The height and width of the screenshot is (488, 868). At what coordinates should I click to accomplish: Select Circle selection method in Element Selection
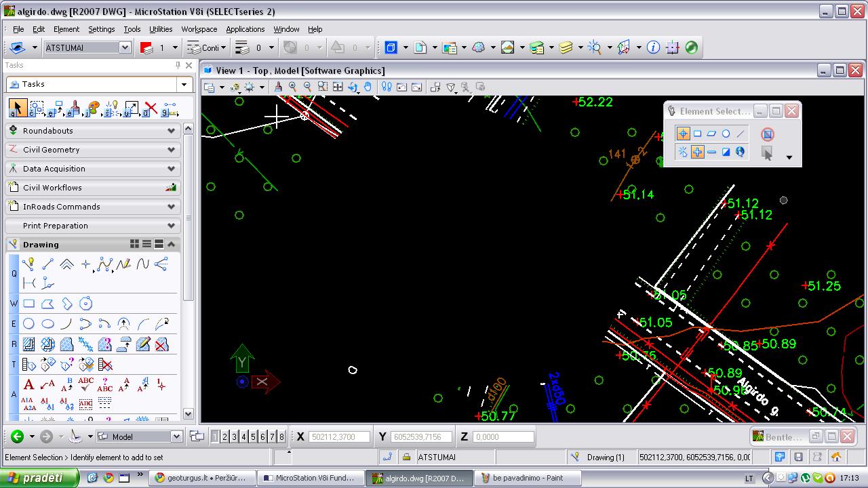[x=726, y=134]
